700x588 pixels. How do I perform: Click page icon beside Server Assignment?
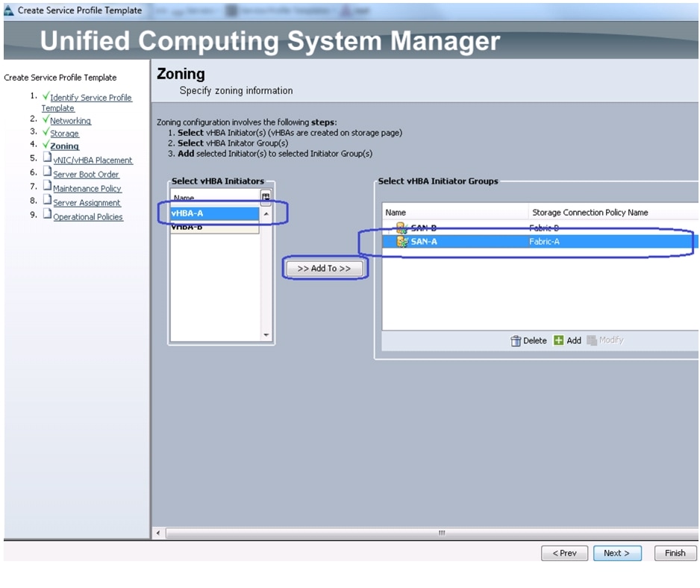(x=47, y=199)
